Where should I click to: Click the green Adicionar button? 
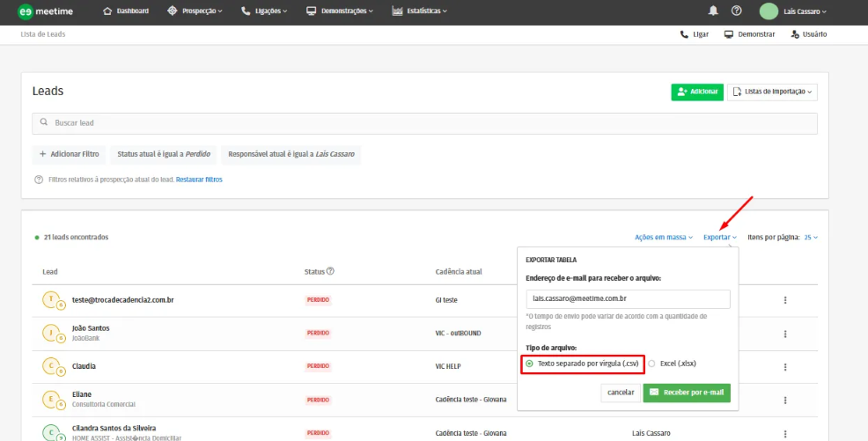[x=697, y=92]
